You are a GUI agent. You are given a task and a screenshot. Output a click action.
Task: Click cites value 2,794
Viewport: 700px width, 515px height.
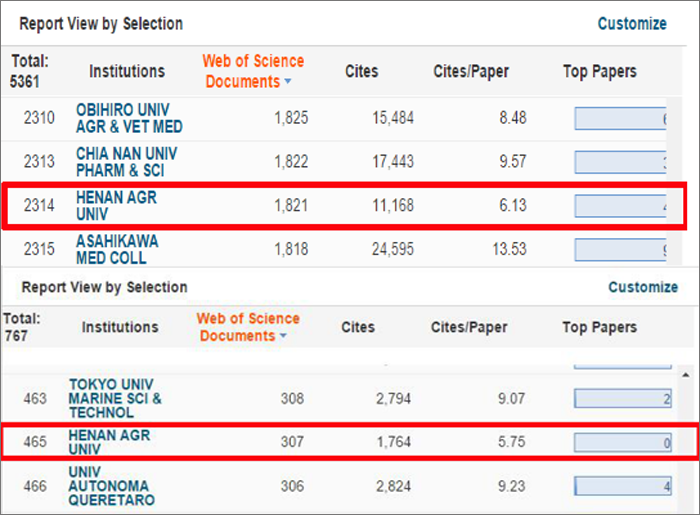click(x=393, y=398)
